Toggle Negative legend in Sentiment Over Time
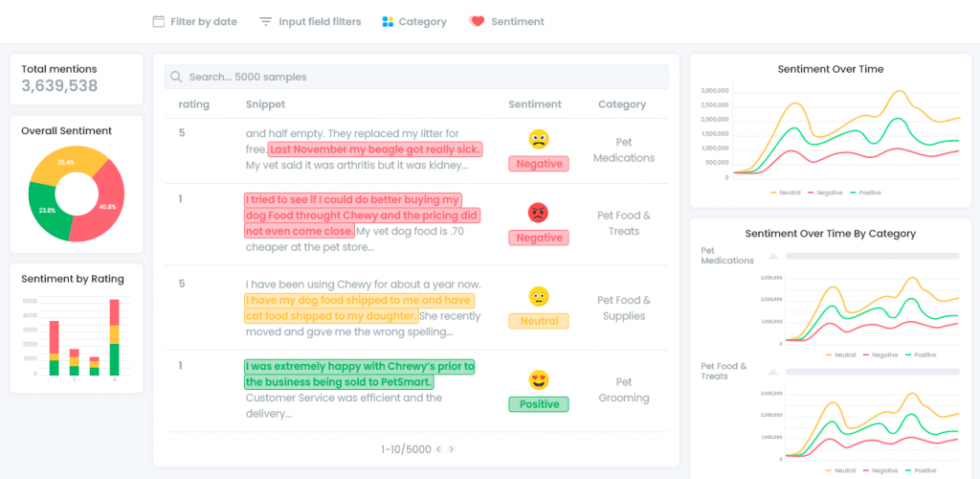 click(825, 193)
